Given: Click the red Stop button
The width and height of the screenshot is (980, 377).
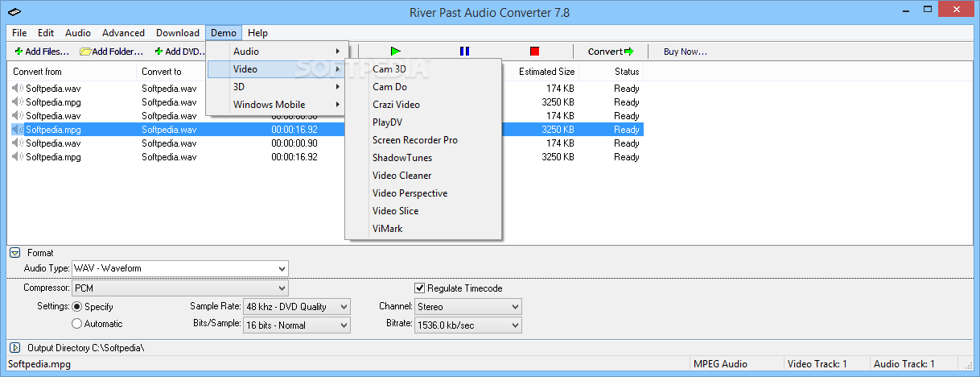Looking at the screenshot, I should (534, 52).
